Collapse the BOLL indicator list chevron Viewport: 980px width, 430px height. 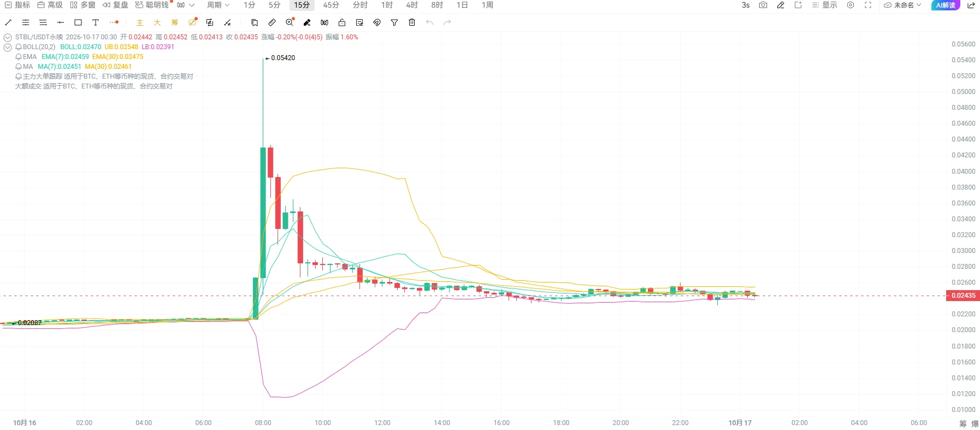(8, 47)
